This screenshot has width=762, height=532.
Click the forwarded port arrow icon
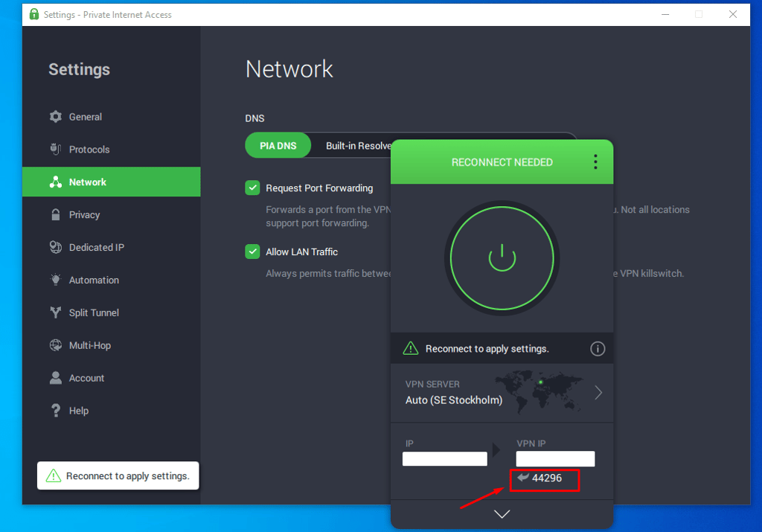[x=523, y=478]
